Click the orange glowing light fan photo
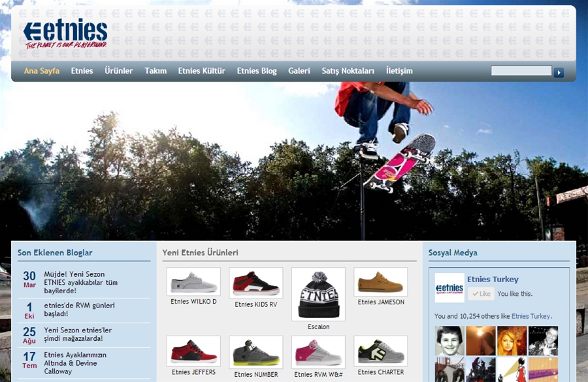588x382 pixels. click(x=481, y=341)
